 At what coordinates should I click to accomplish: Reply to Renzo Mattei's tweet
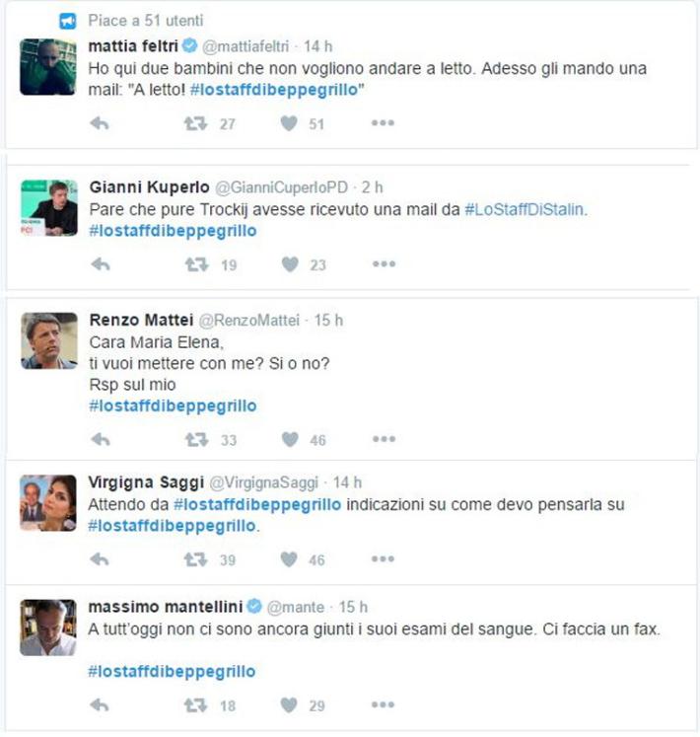[x=99, y=440]
